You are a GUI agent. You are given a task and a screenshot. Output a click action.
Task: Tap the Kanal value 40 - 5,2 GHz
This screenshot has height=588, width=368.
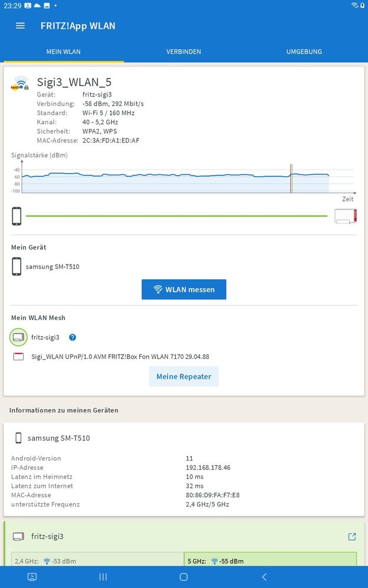[100, 122]
